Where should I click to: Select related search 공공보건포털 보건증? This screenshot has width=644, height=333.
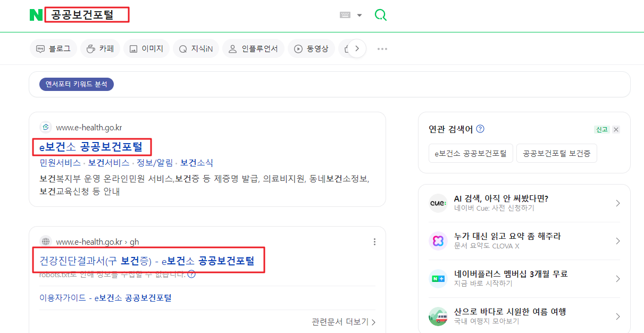click(557, 153)
